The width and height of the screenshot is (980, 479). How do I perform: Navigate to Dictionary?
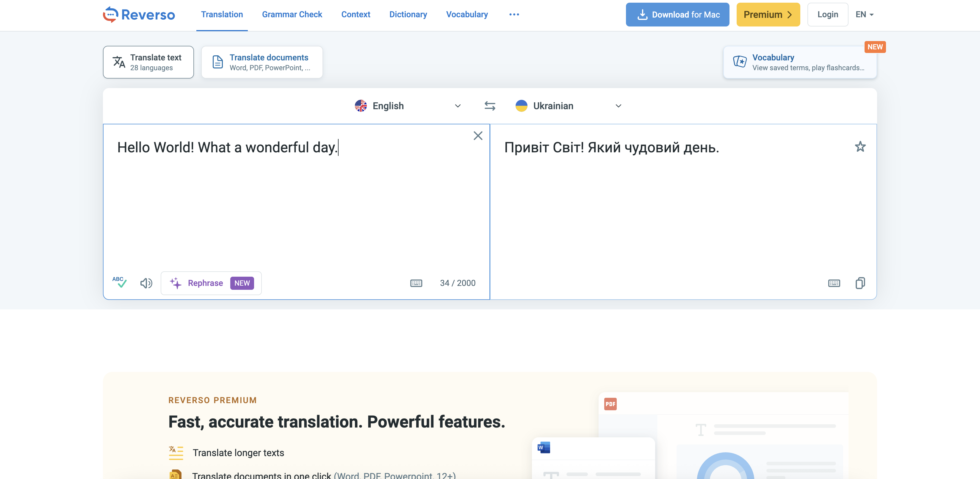pyautogui.click(x=408, y=15)
